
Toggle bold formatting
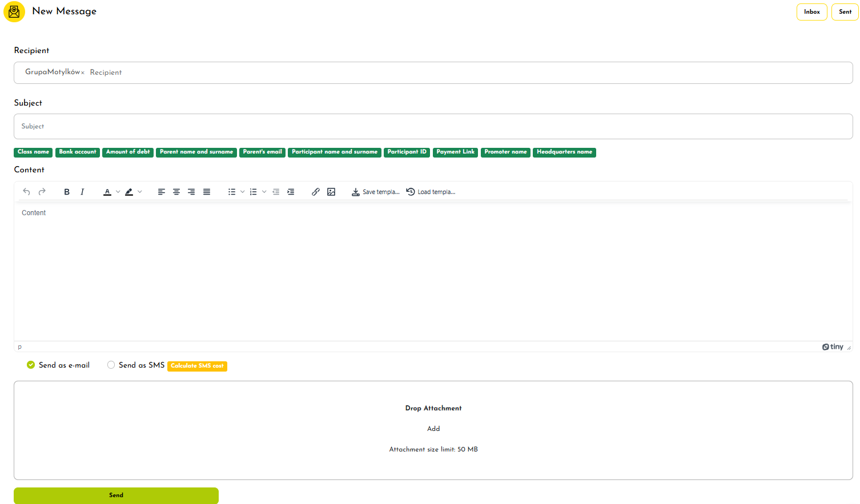[67, 192]
